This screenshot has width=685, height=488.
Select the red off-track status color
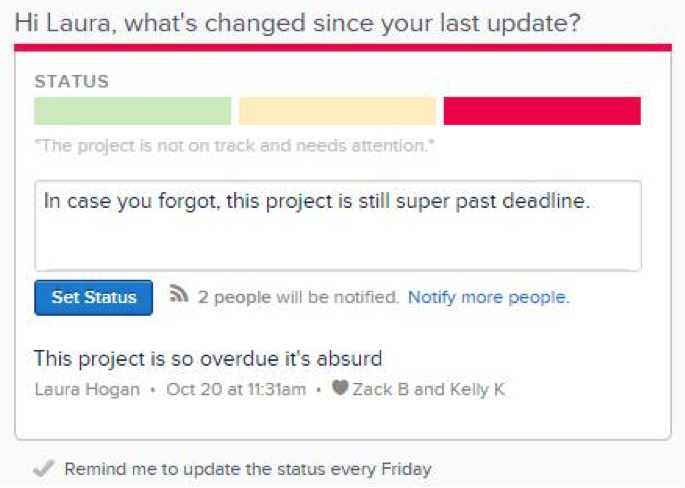[x=542, y=111]
